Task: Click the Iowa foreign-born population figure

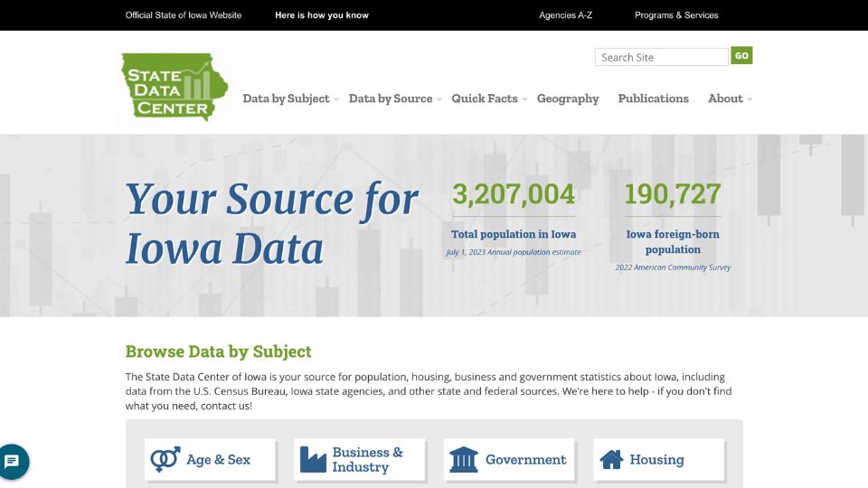Action: (x=673, y=194)
